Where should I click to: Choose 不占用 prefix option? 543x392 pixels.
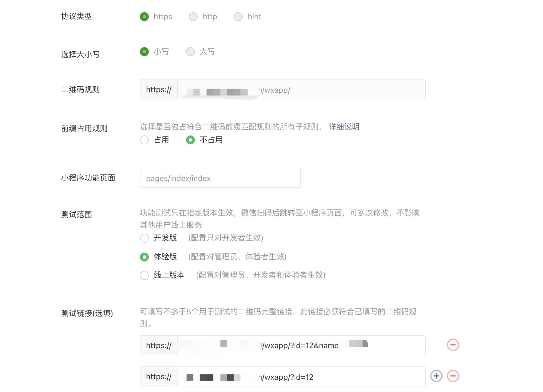pyautogui.click(x=190, y=140)
